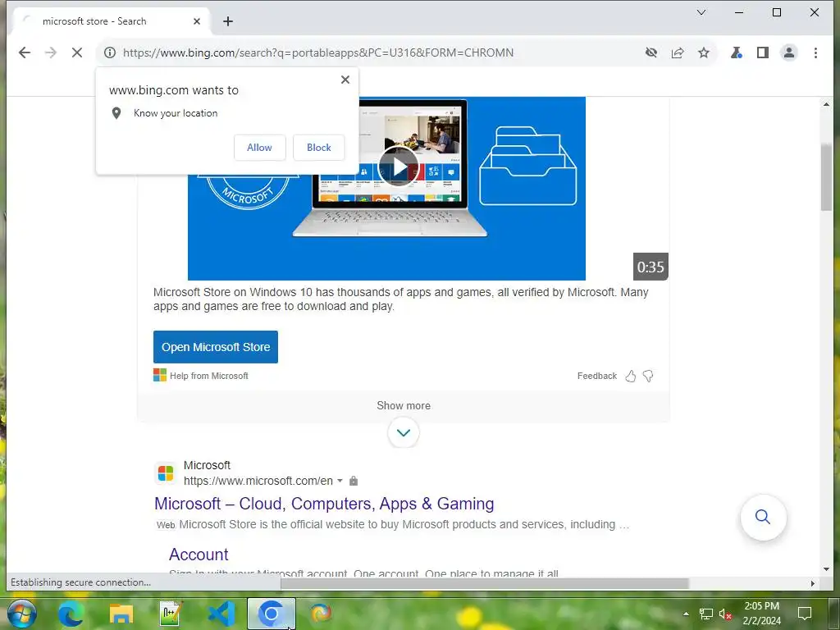
Task: Give thumbs down feedback
Action: click(648, 376)
